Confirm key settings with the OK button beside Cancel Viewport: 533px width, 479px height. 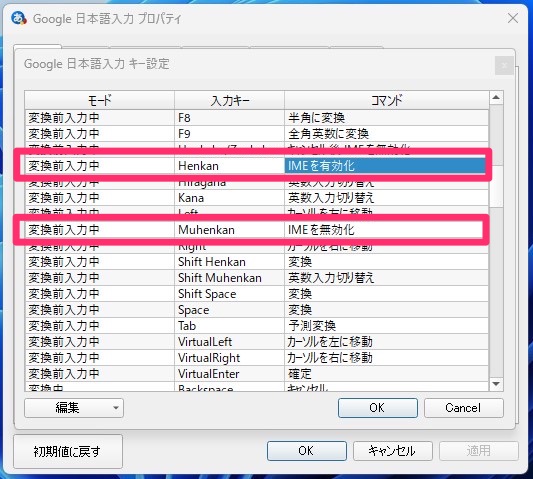378,408
